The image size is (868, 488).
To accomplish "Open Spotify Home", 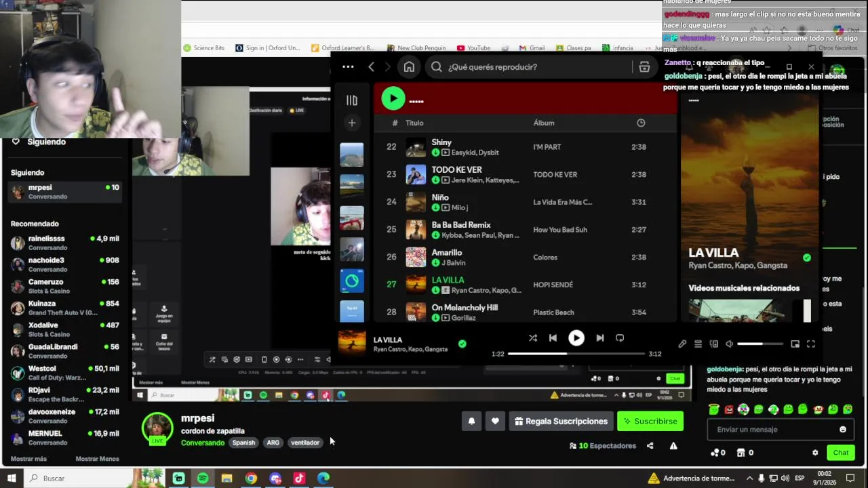I will tap(409, 66).
